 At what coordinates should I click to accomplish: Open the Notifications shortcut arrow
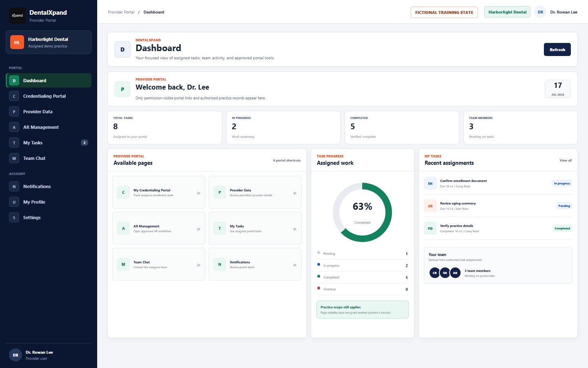pos(295,265)
